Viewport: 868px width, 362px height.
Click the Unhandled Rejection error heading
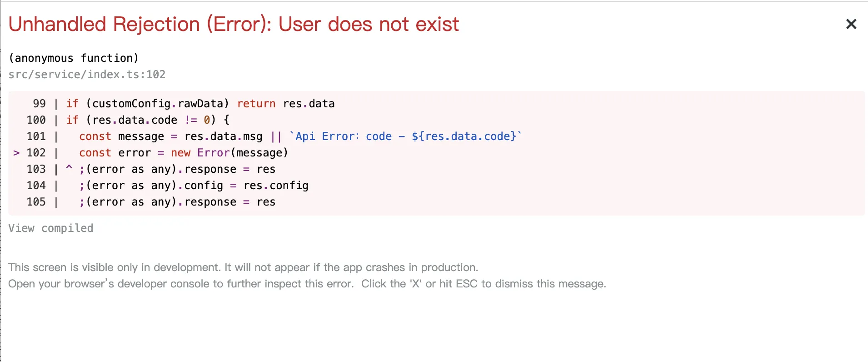coord(234,25)
